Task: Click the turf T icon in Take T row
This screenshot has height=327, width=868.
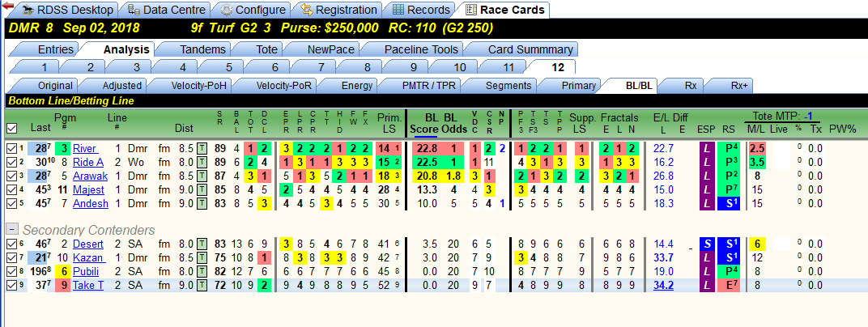Action: (202, 286)
